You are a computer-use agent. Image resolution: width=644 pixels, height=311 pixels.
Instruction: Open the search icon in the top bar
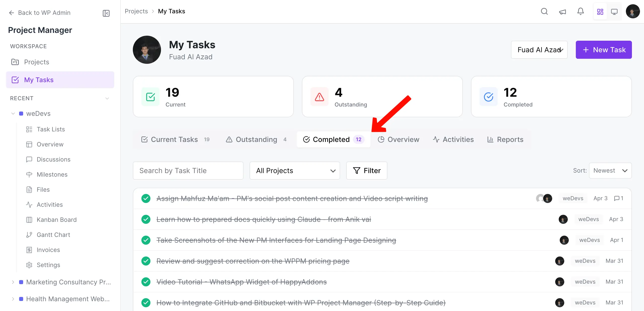pyautogui.click(x=544, y=11)
